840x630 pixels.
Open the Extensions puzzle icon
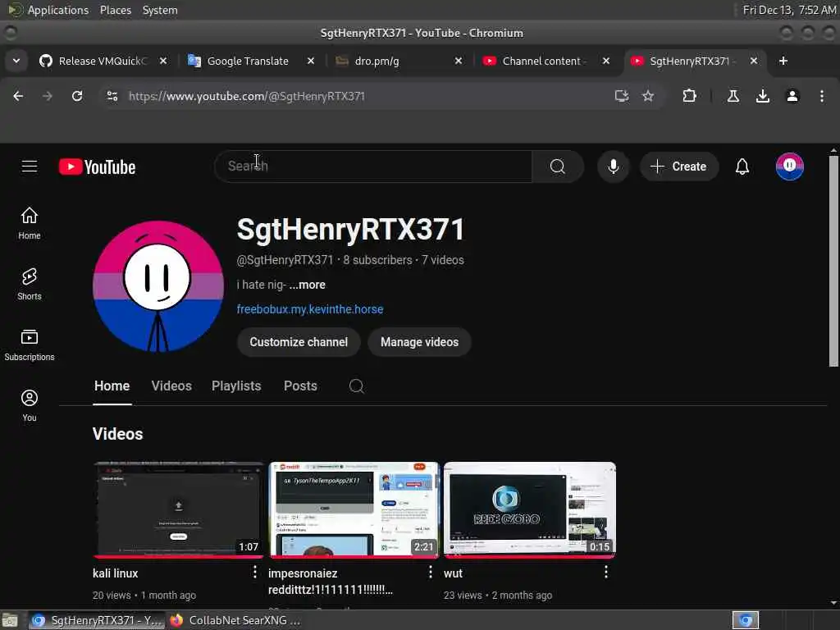(x=689, y=96)
